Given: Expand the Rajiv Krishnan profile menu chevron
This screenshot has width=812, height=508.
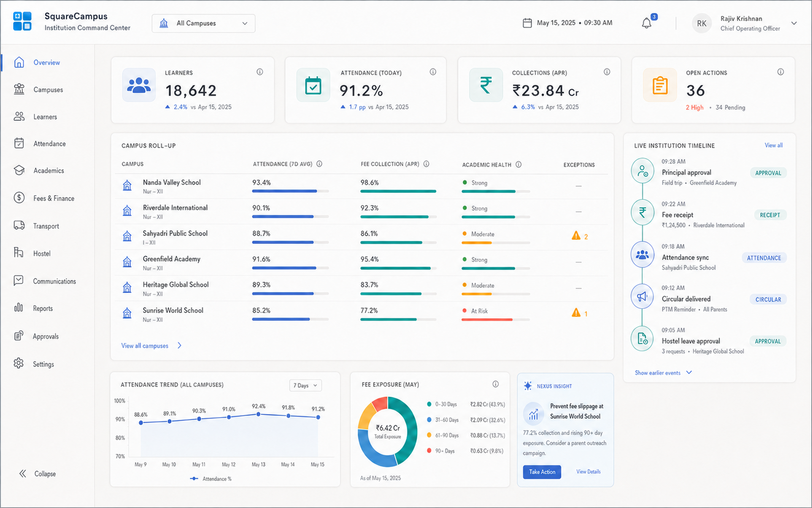Looking at the screenshot, I should (x=794, y=23).
